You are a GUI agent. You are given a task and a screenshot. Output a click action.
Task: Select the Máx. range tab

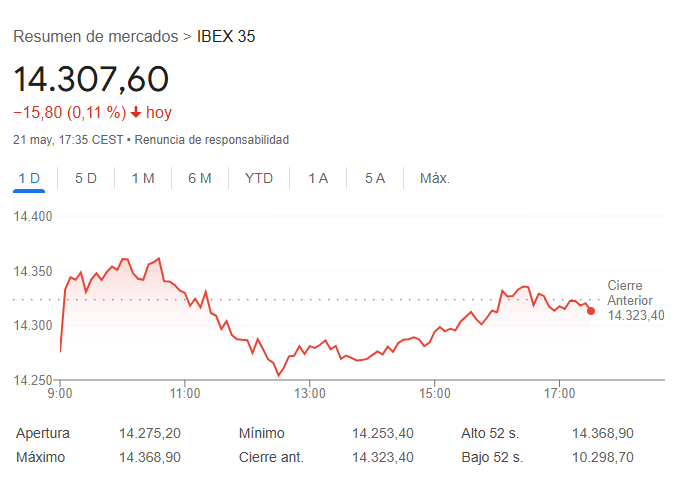click(x=435, y=178)
